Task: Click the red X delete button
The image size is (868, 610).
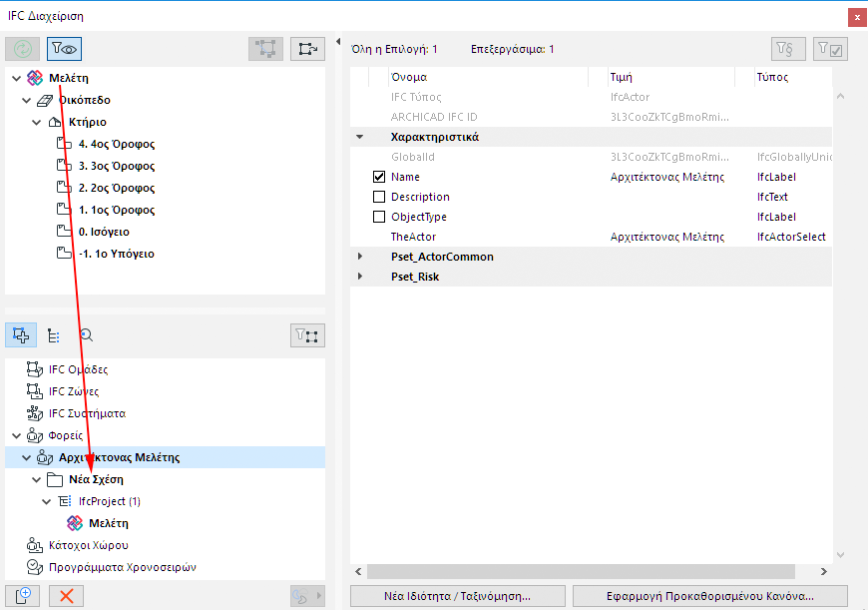Action: pyautogui.click(x=67, y=596)
